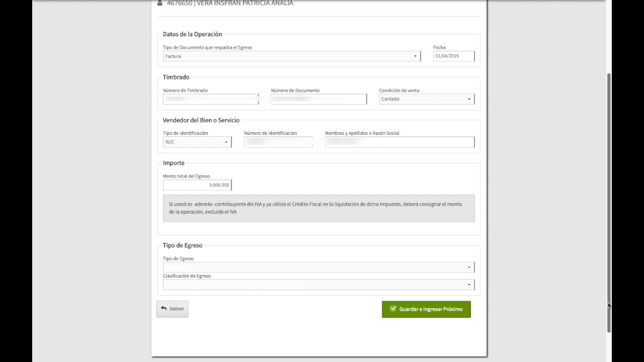Click the user profile icon beside taxpayer name
The width and height of the screenshot is (644, 362).
(x=160, y=3)
